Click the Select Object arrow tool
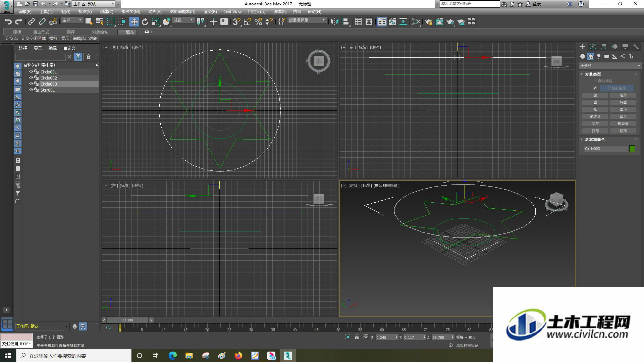 point(89,22)
